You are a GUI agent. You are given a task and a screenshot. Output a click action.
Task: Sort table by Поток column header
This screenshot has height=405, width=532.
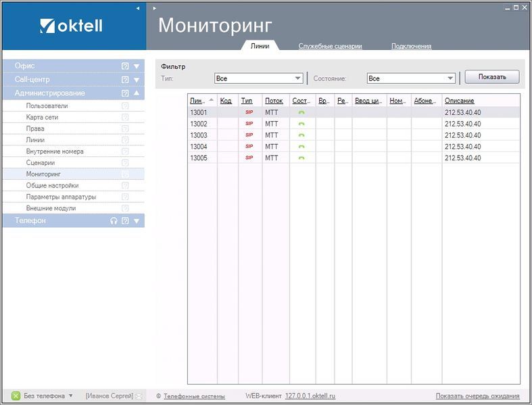pyautogui.click(x=274, y=101)
